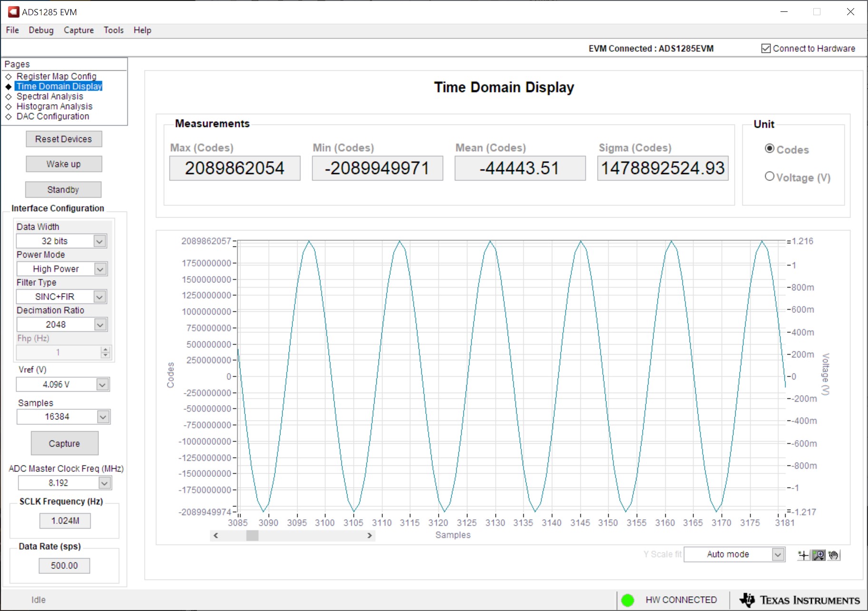The height and width of the screenshot is (611, 868).
Task: Click the Fhp (Hz) value field
Action: (x=59, y=352)
